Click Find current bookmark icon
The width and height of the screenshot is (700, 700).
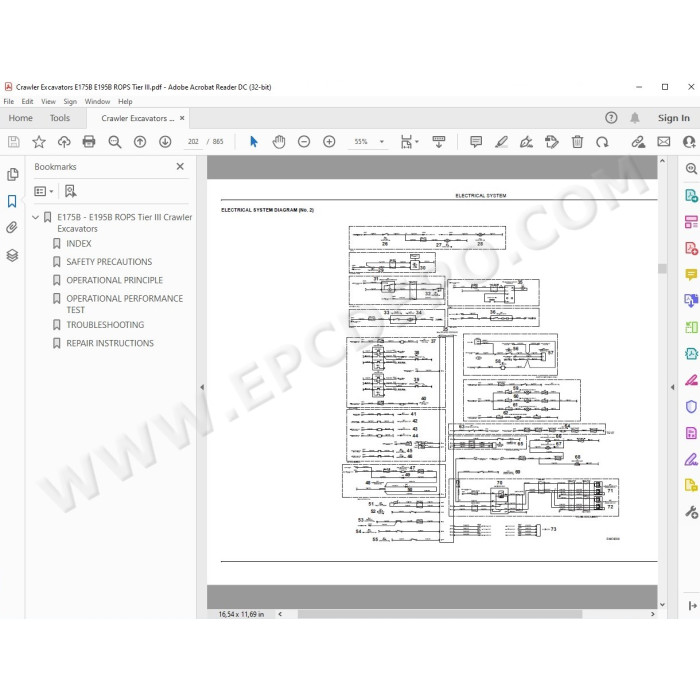pos(70,192)
